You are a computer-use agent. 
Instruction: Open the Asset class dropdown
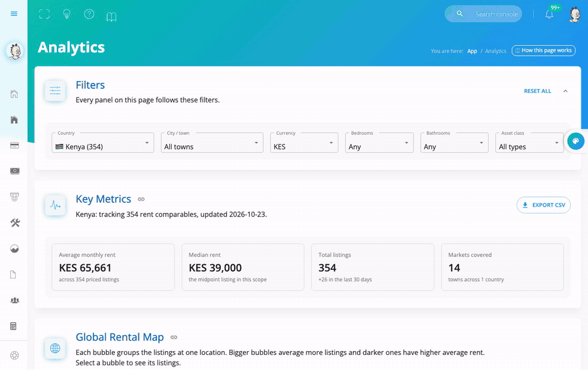529,143
